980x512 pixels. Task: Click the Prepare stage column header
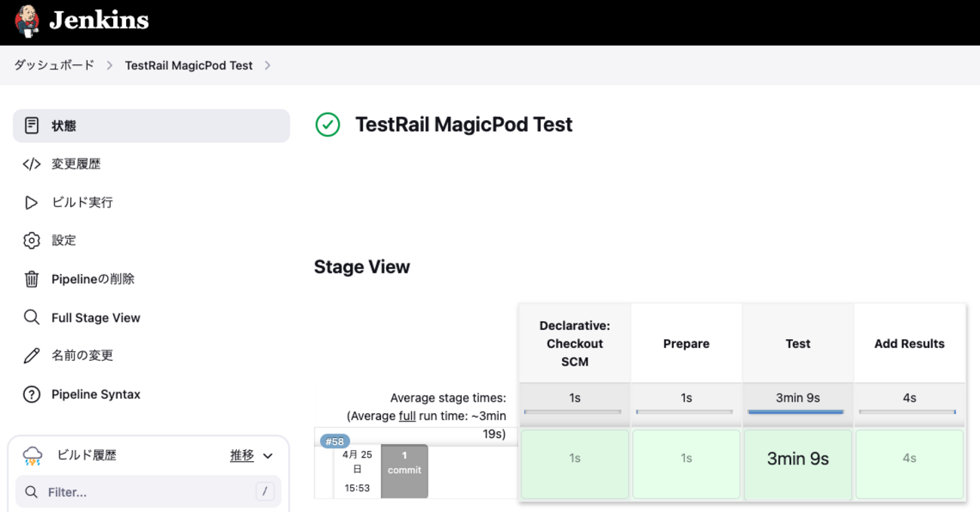(x=687, y=344)
